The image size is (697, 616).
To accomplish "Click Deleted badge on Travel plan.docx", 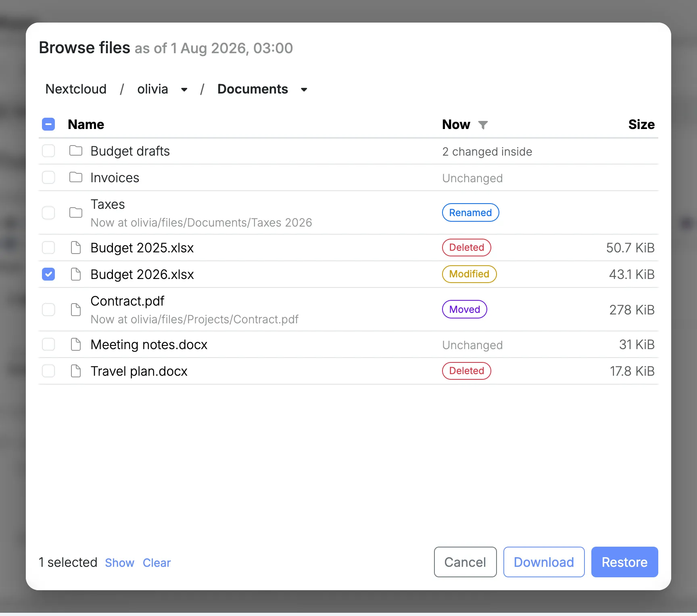I will pos(466,371).
